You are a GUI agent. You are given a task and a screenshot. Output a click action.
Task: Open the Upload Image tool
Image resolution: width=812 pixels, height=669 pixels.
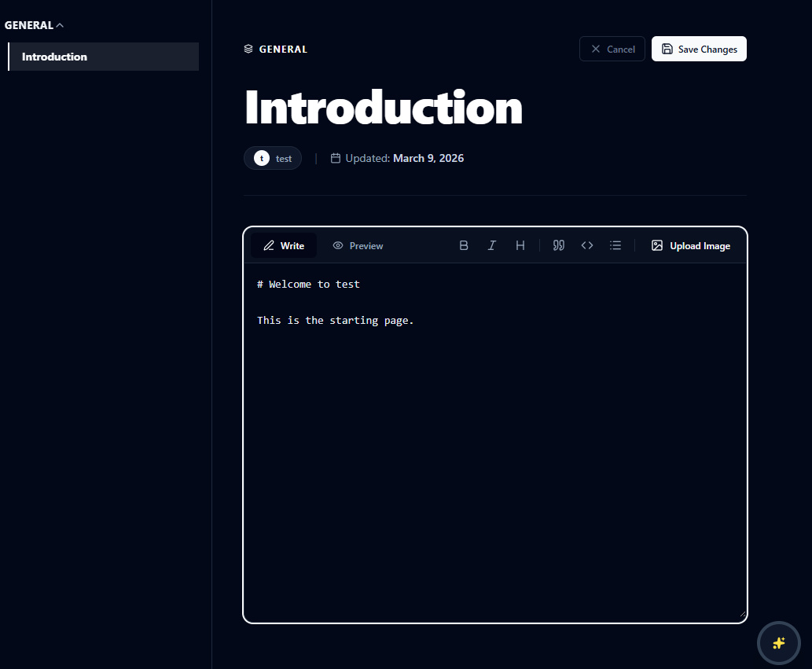point(690,245)
